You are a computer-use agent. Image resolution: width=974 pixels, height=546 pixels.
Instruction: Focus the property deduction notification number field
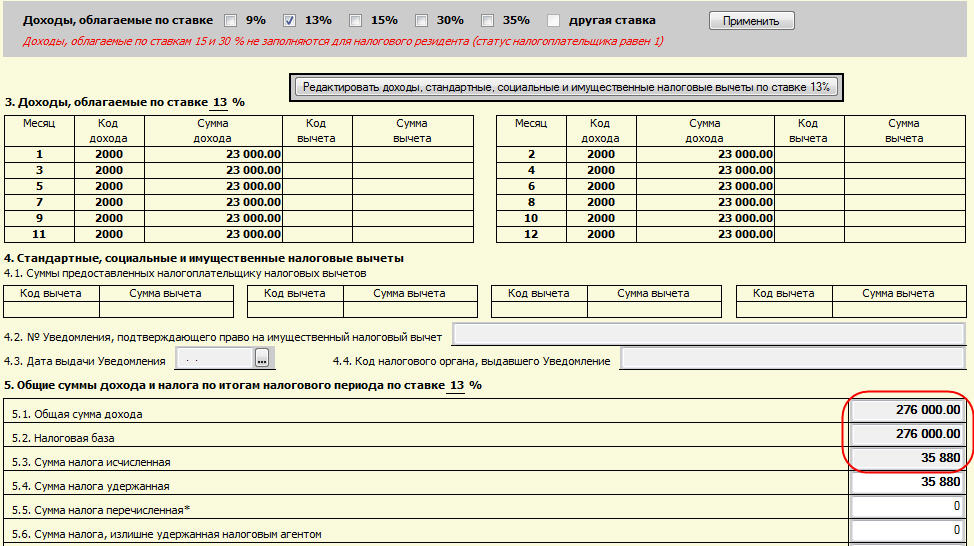coord(709,334)
